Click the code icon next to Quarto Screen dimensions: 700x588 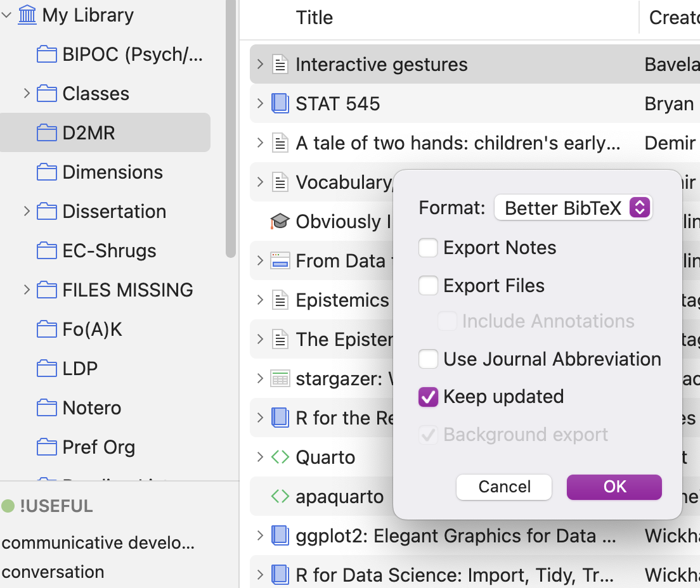(x=280, y=457)
